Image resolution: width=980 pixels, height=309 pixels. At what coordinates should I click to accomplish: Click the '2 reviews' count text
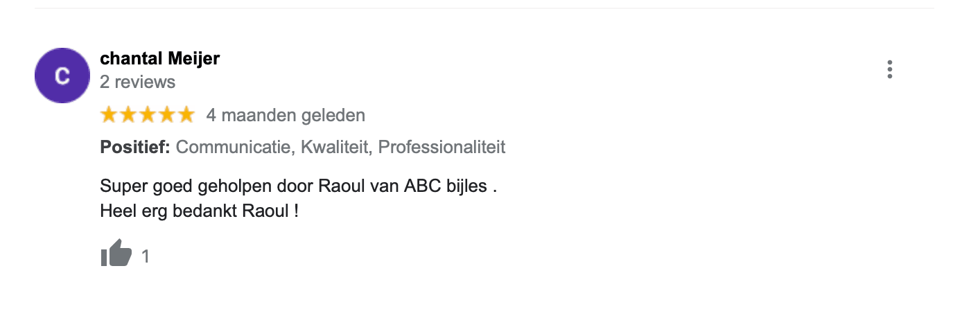tap(137, 82)
